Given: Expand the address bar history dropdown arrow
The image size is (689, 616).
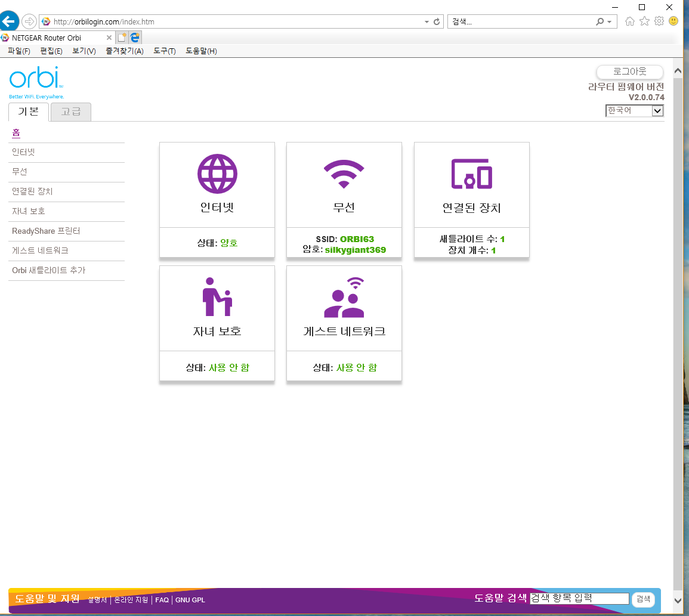Looking at the screenshot, I should pyautogui.click(x=427, y=21).
